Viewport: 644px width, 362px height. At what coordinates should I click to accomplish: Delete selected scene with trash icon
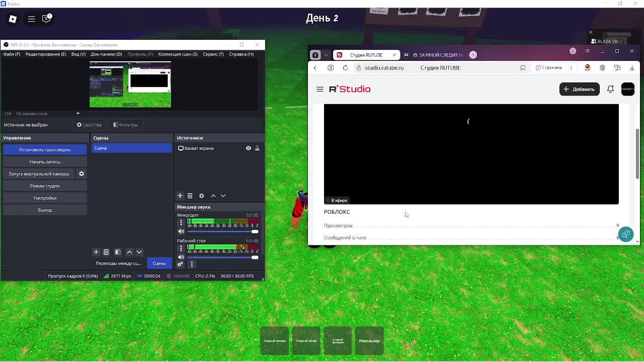click(106, 252)
